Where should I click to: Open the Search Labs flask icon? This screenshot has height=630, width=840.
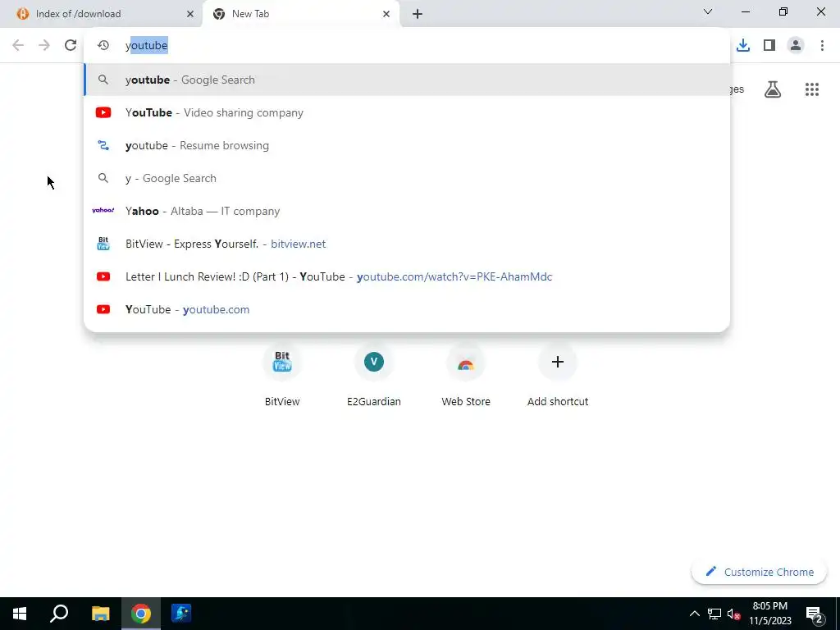(773, 89)
